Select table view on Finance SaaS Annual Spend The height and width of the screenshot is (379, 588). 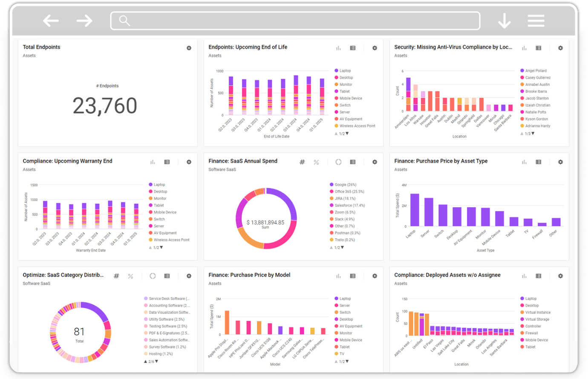tap(353, 162)
